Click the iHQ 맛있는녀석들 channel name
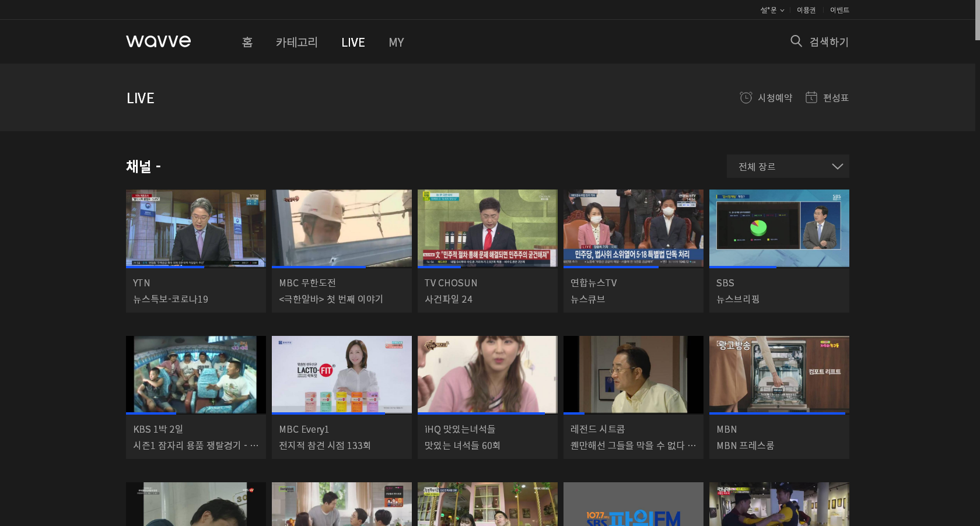 460,429
